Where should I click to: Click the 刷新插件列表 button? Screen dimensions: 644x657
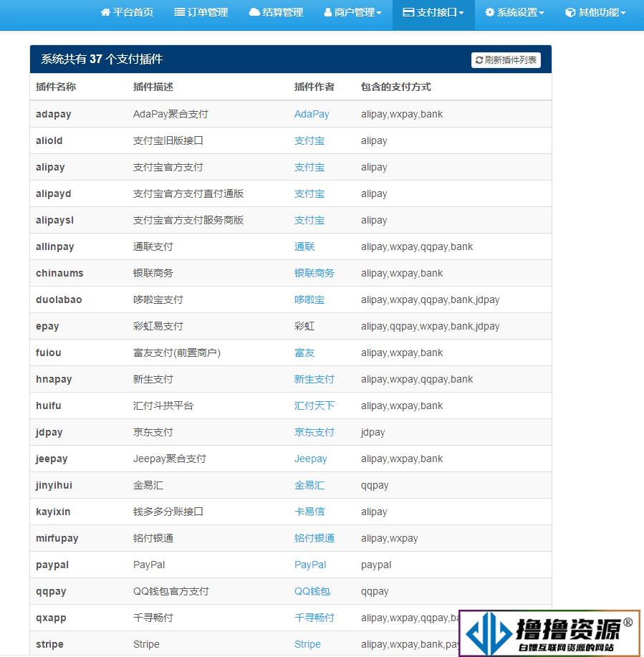[x=506, y=60]
